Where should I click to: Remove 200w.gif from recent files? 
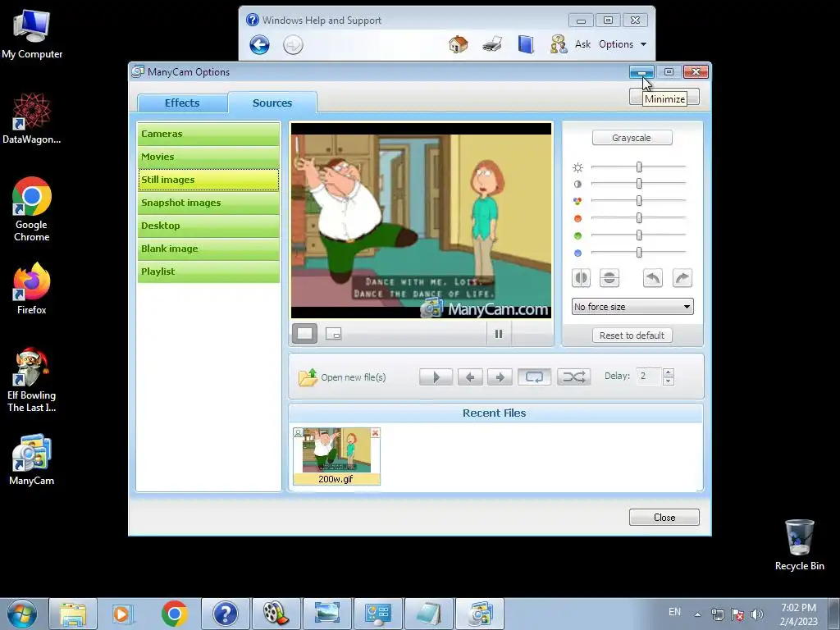pyautogui.click(x=375, y=433)
